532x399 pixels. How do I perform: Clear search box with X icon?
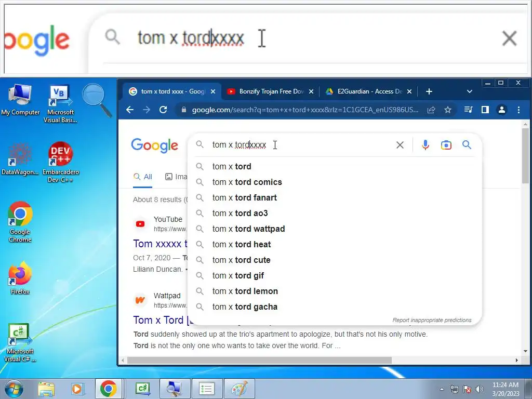pyautogui.click(x=400, y=145)
